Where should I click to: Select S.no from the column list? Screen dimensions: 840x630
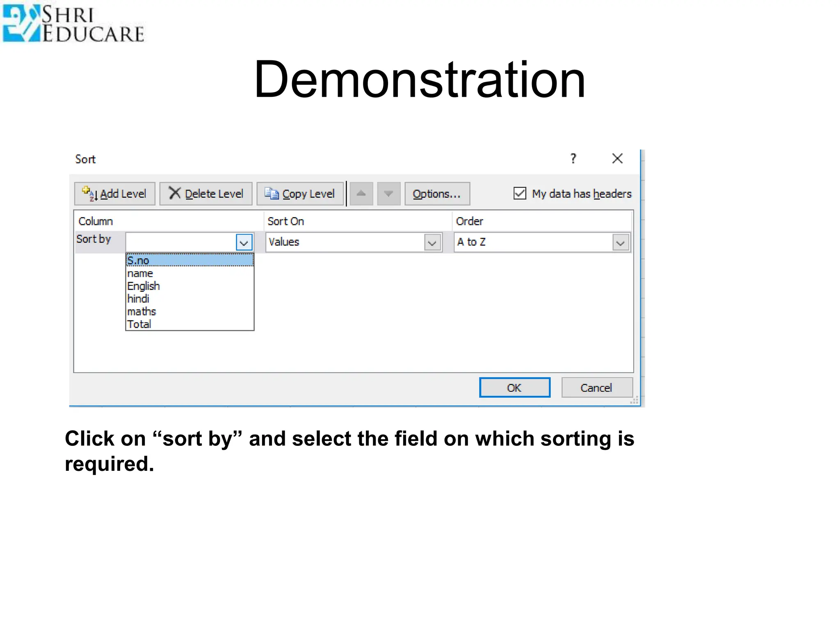[x=190, y=260]
